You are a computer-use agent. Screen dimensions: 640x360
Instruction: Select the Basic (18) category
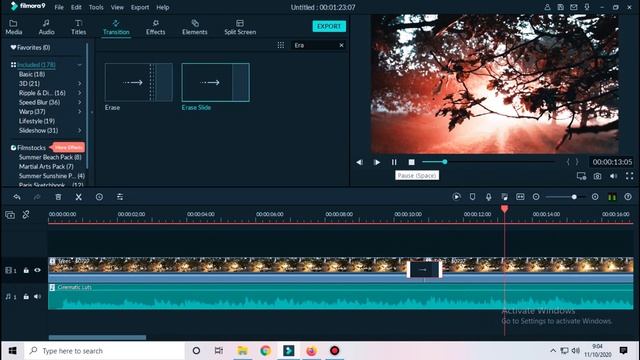tap(32, 74)
